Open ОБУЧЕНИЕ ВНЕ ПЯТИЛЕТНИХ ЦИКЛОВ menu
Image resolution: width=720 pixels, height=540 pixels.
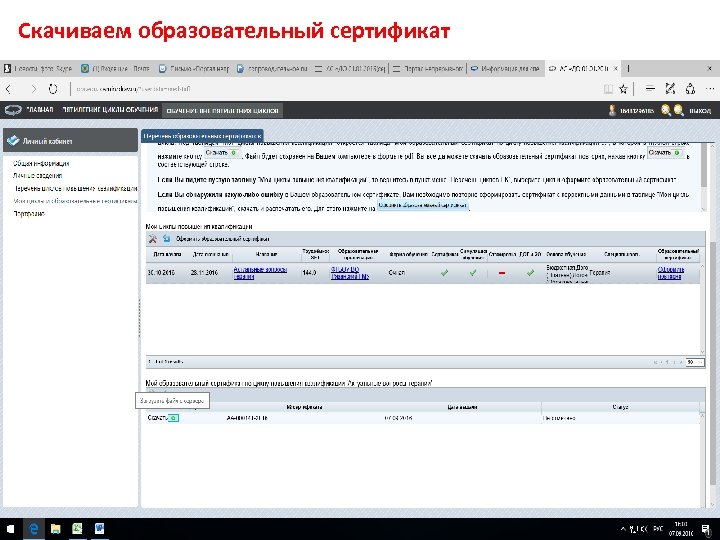click(222, 111)
